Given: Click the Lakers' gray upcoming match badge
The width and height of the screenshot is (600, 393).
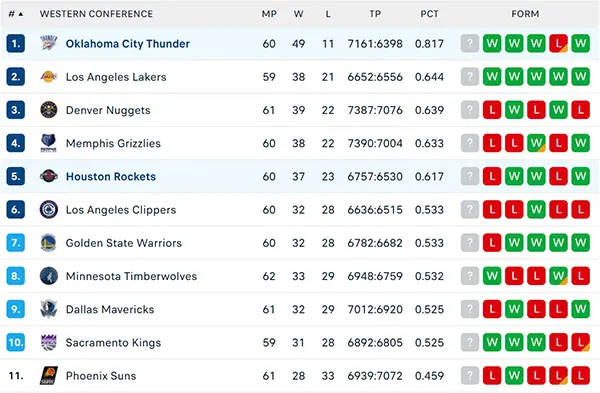Looking at the screenshot, I should point(470,77).
